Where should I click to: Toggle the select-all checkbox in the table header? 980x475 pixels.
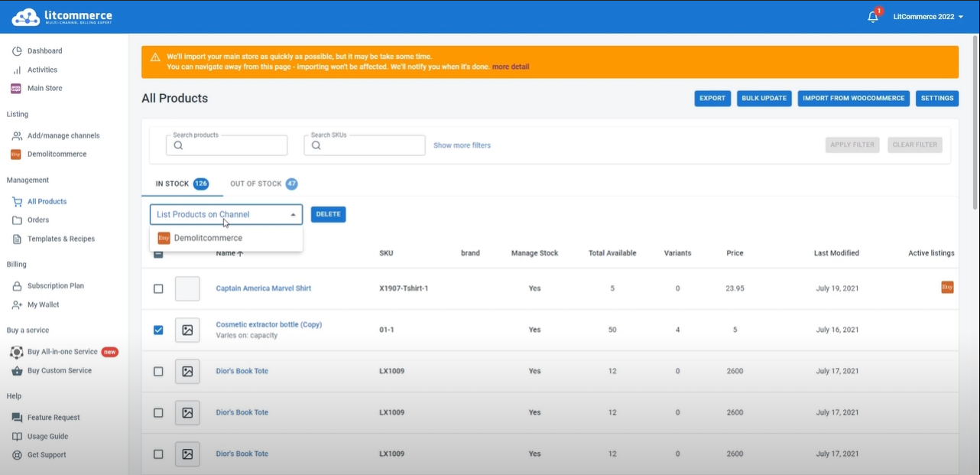(158, 254)
